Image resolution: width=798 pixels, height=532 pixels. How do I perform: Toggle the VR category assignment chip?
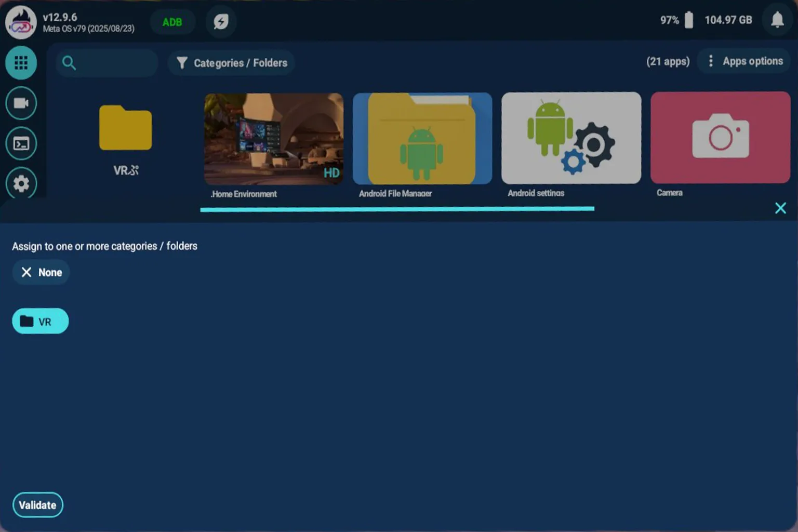point(40,321)
